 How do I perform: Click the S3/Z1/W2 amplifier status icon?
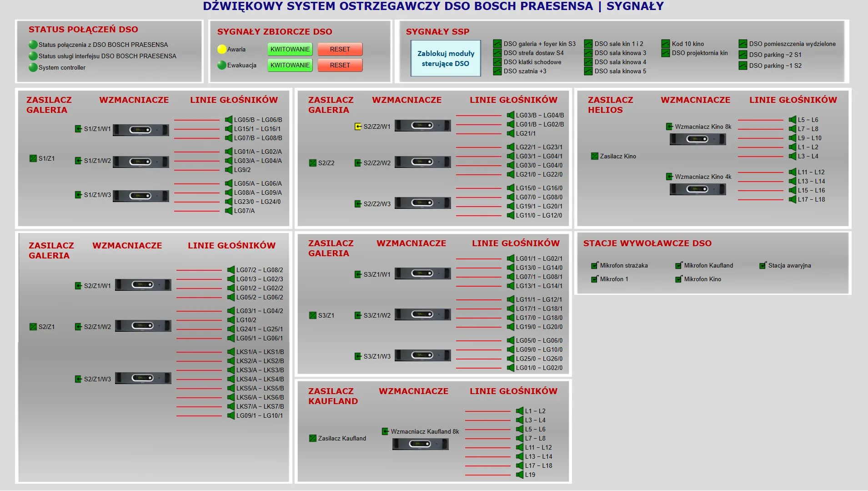358,315
